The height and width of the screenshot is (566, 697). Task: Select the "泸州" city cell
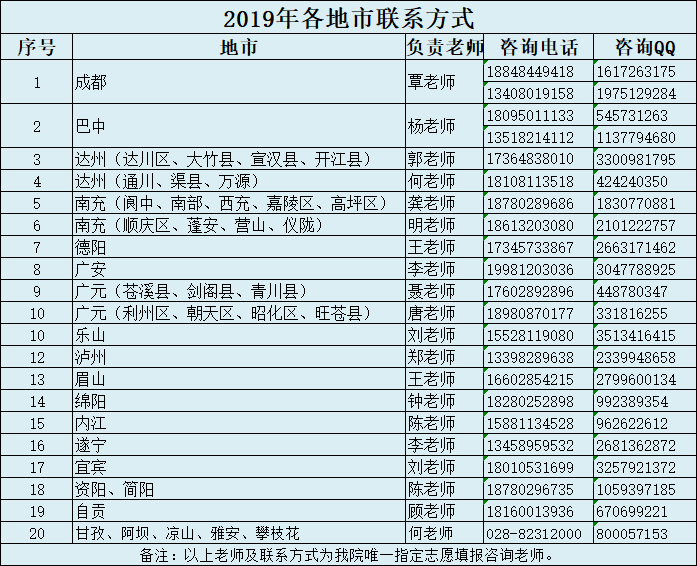click(x=91, y=357)
